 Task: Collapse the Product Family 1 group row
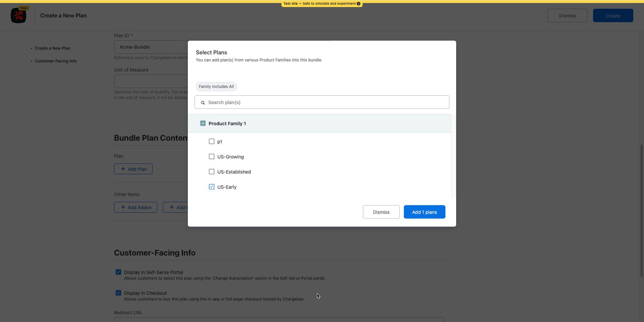[x=322, y=124]
